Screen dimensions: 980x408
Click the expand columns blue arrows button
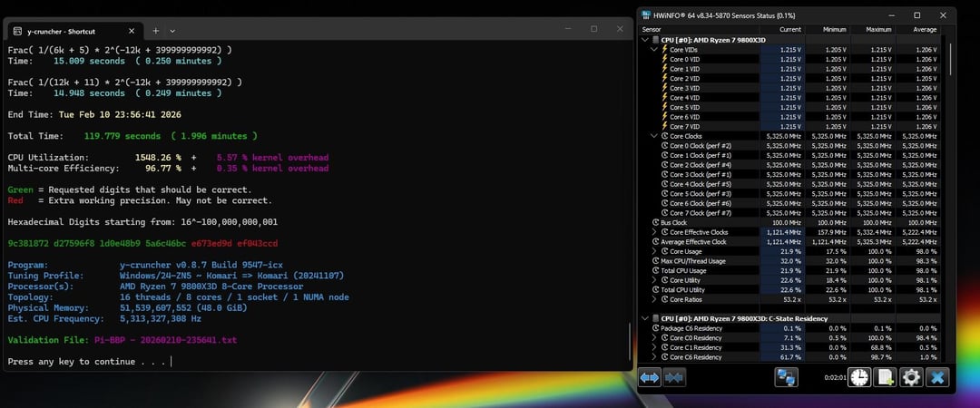click(650, 378)
